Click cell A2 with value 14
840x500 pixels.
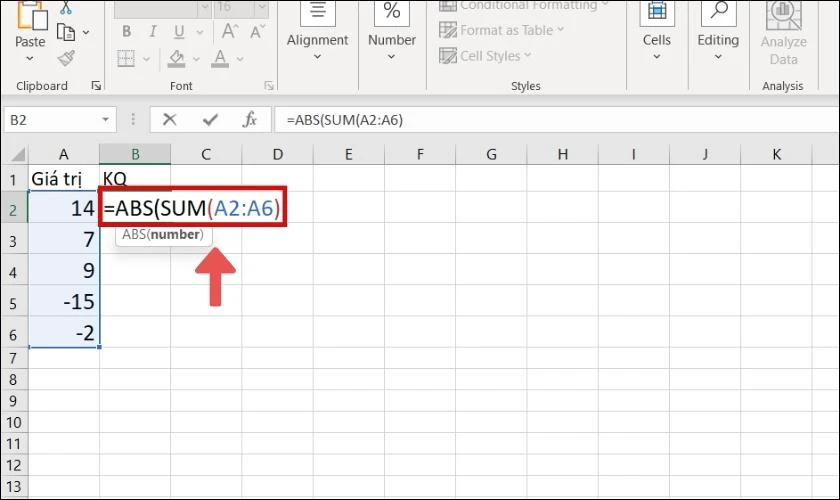pos(64,208)
